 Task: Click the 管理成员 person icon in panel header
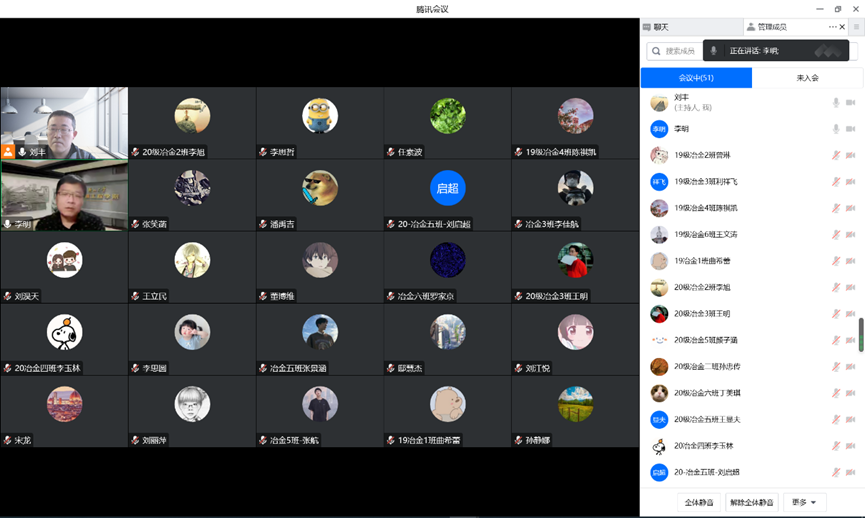751,27
